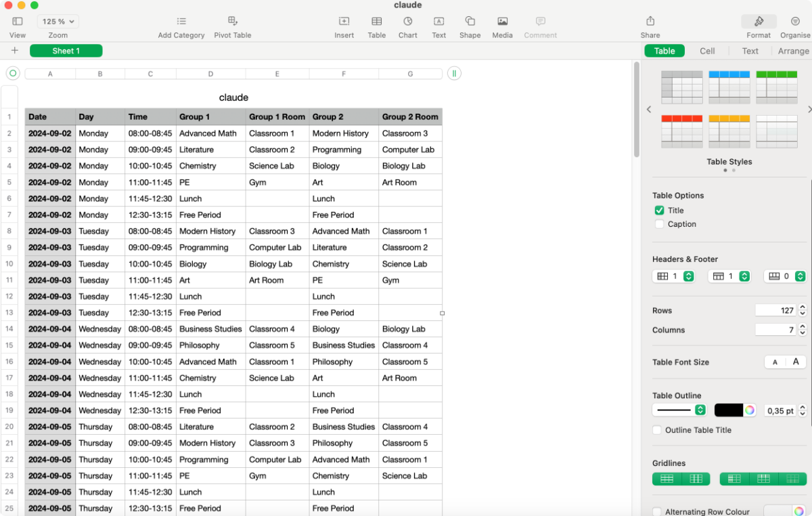Check Outline Table Title
The image size is (812, 516).
point(656,430)
